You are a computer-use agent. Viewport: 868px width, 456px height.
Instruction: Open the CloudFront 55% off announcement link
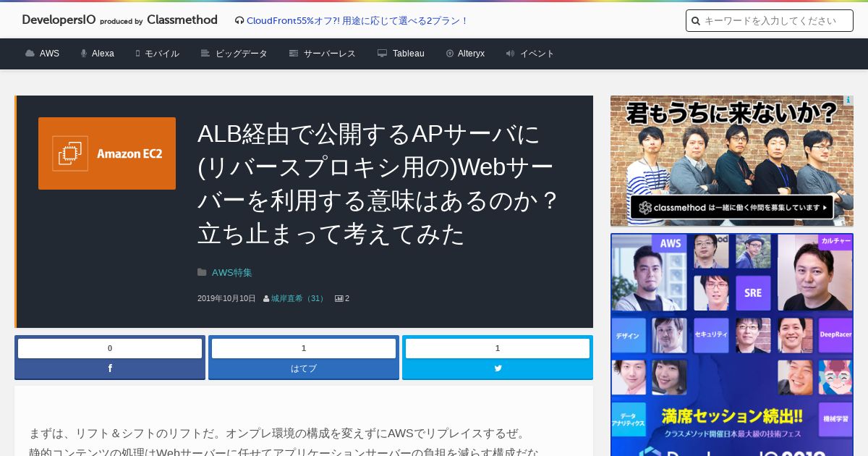click(357, 21)
